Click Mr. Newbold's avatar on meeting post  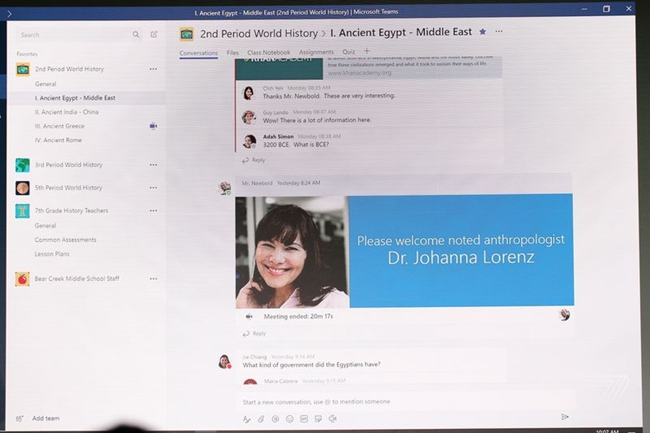point(225,188)
